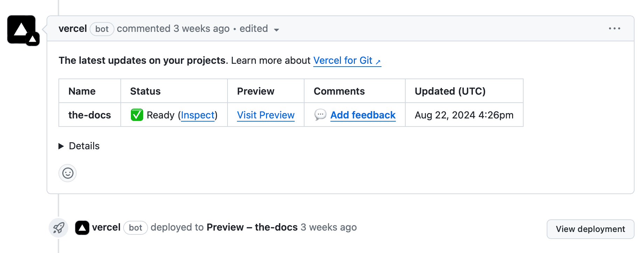The height and width of the screenshot is (253, 644).
Task: Click the green checkmark status icon
Action: point(136,115)
